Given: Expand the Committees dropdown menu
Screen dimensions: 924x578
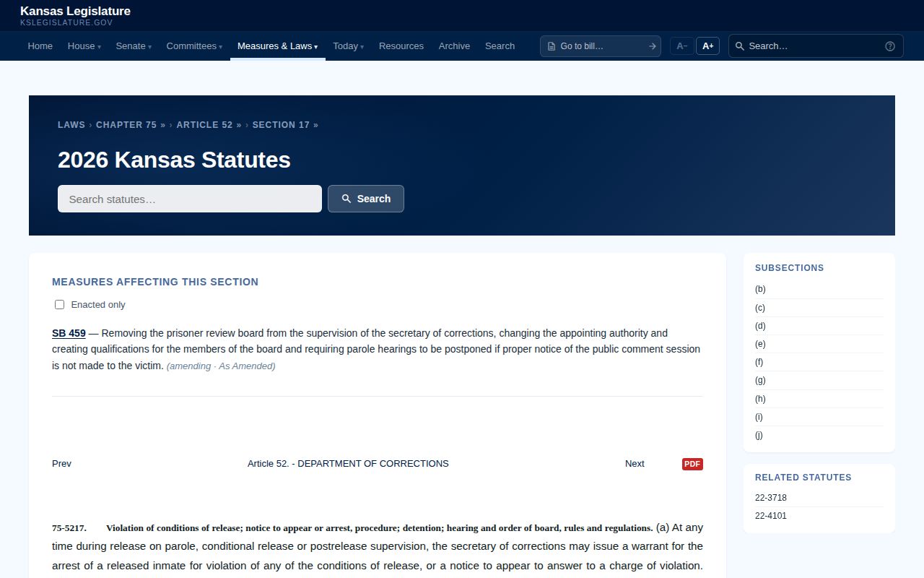Looking at the screenshot, I should click(x=194, y=46).
